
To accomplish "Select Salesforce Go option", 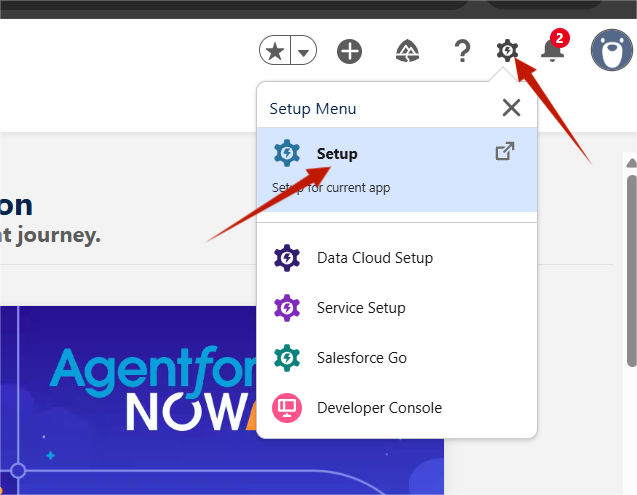I will coord(361,358).
